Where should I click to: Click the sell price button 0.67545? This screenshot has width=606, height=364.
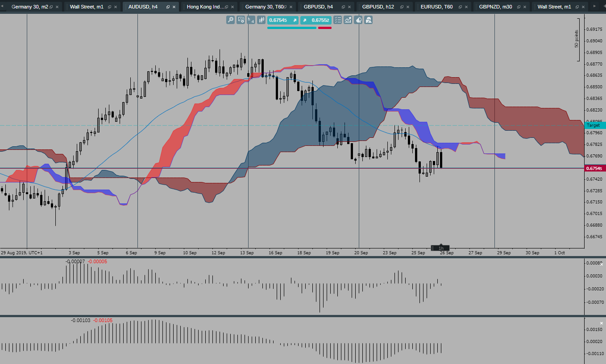pos(283,20)
